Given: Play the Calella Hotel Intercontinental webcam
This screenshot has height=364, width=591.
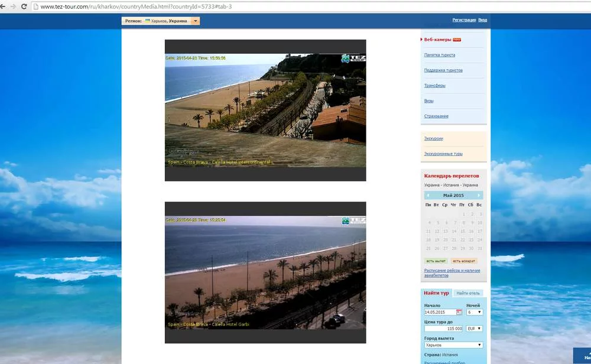Looking at the screenshot, I should 265,110.
